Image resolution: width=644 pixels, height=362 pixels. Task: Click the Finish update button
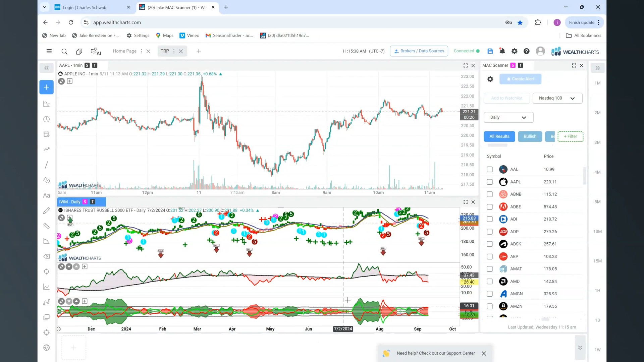pyautogui.click(x=584, y=22)
